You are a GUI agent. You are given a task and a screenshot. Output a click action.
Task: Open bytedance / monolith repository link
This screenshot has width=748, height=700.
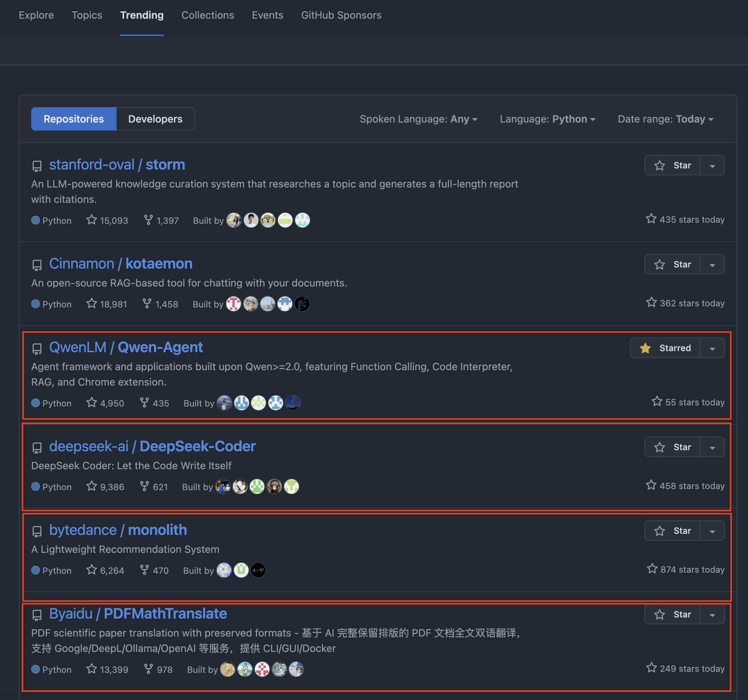pyautogui.click(x=118, y=530)
